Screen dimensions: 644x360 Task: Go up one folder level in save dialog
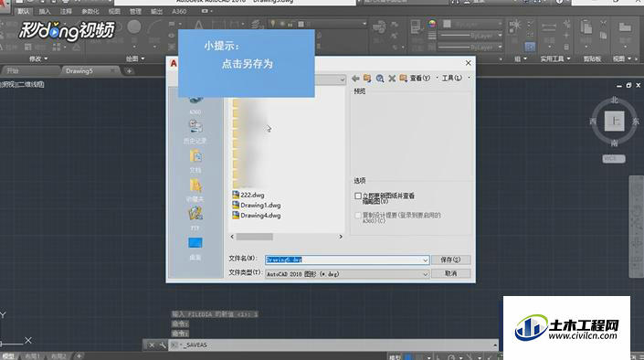tap(367, 79)
